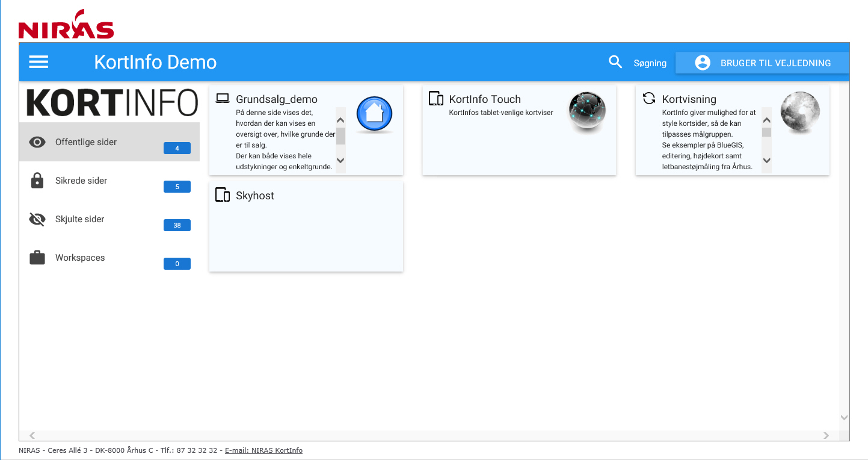Screen dimensions: 868x460
Task: Click the scrollbar thumb in Kortvisning description
Action: click(x=766, y=132)
